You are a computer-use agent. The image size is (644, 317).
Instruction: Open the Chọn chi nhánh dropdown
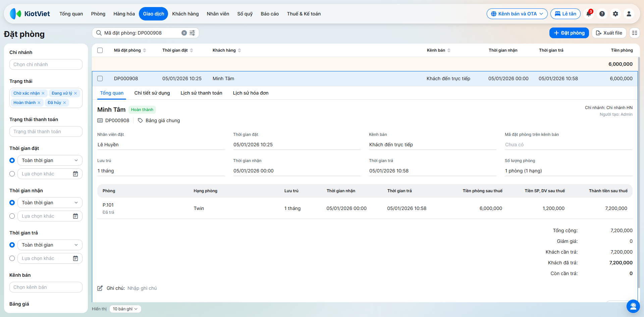tap(46, 64)
